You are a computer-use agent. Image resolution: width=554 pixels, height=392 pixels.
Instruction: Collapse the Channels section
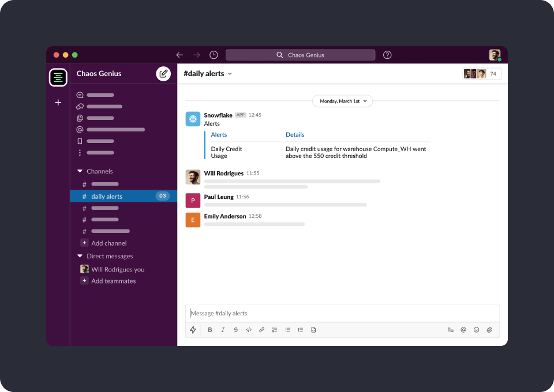80,171
